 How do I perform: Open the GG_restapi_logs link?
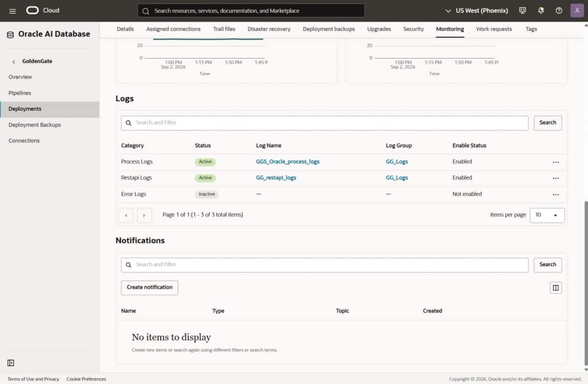(276, 178)
